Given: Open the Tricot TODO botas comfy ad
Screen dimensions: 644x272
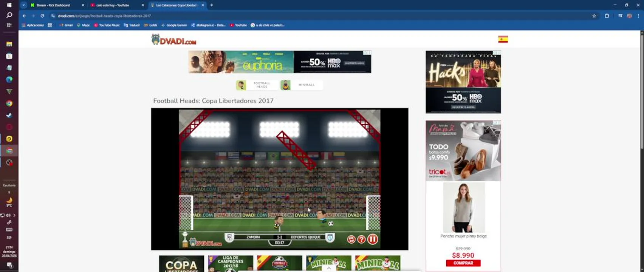Looking at the screenshot, I should (463, 150).
